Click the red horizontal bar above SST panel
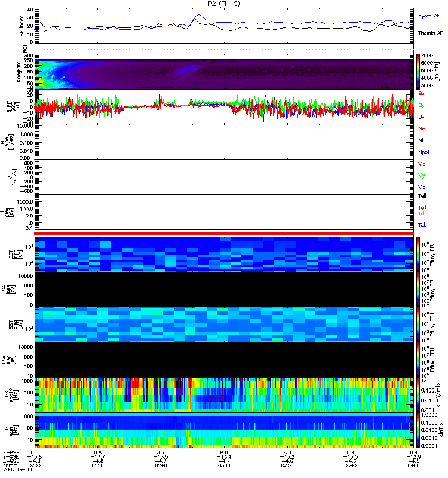This screenshot has width=448, height=478. coord(224,234)
